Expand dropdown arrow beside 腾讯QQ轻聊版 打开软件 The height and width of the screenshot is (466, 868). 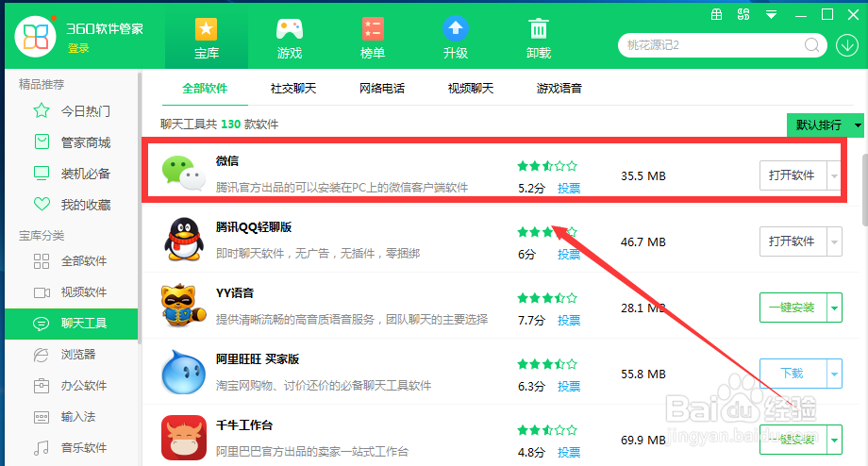pyautogui.click(x=834, y=241)
